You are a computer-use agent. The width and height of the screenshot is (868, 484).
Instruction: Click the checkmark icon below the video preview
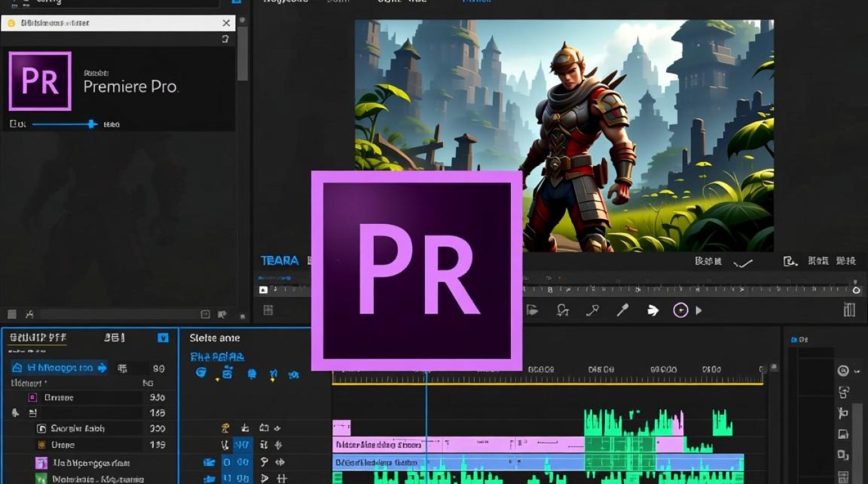click(x=744, y=262)
